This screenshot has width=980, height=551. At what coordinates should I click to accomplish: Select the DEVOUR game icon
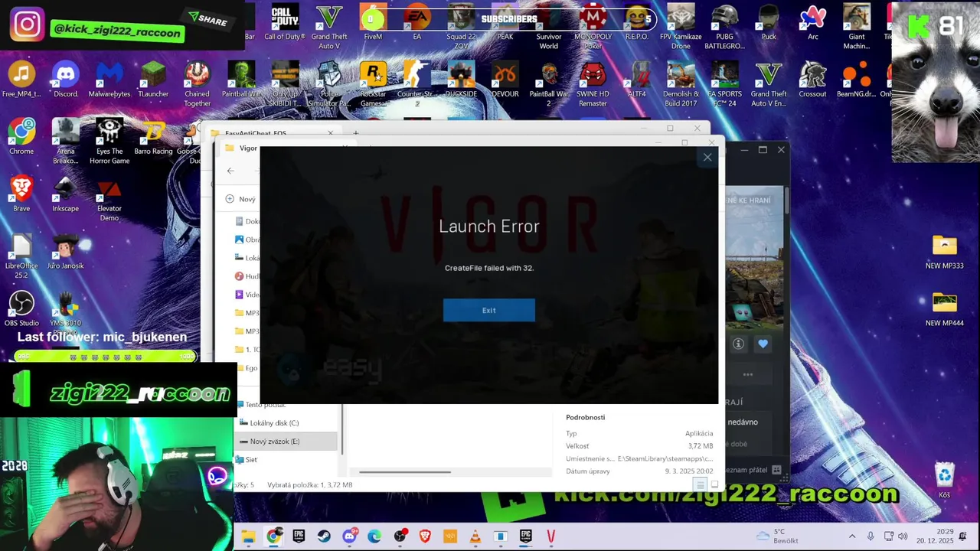click(x=505, y=80)
